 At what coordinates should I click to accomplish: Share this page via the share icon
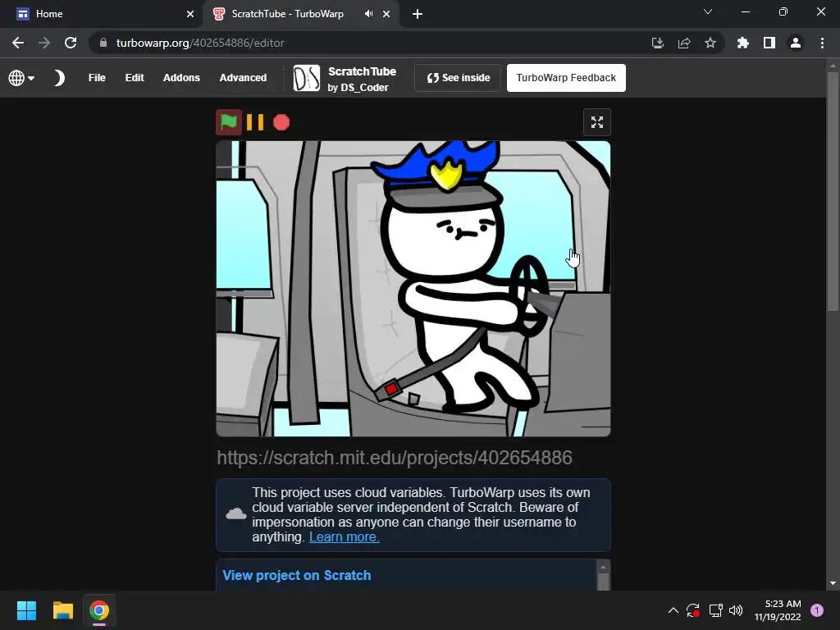[684, 43]
